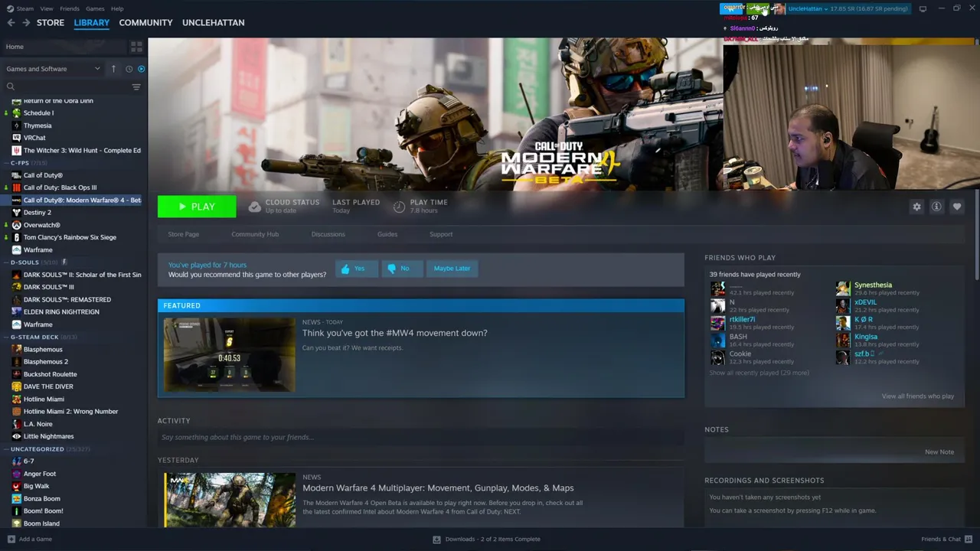Click The Witcher 3 game icon

click(17, 151)
